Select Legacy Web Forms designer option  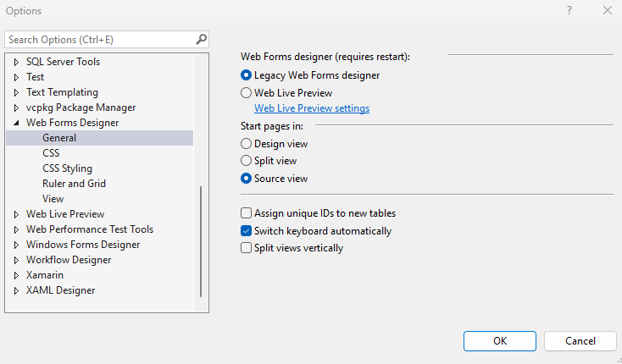247,75
